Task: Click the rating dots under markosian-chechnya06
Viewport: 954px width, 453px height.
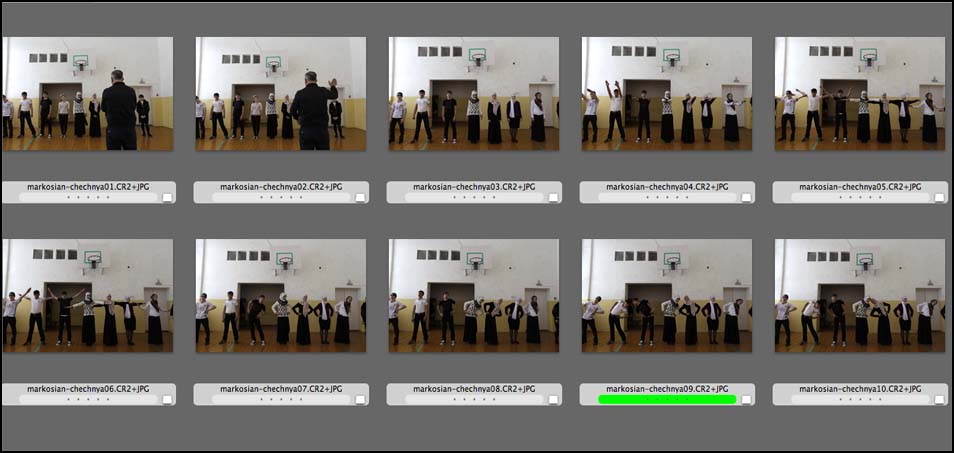Action: [88, 399]
